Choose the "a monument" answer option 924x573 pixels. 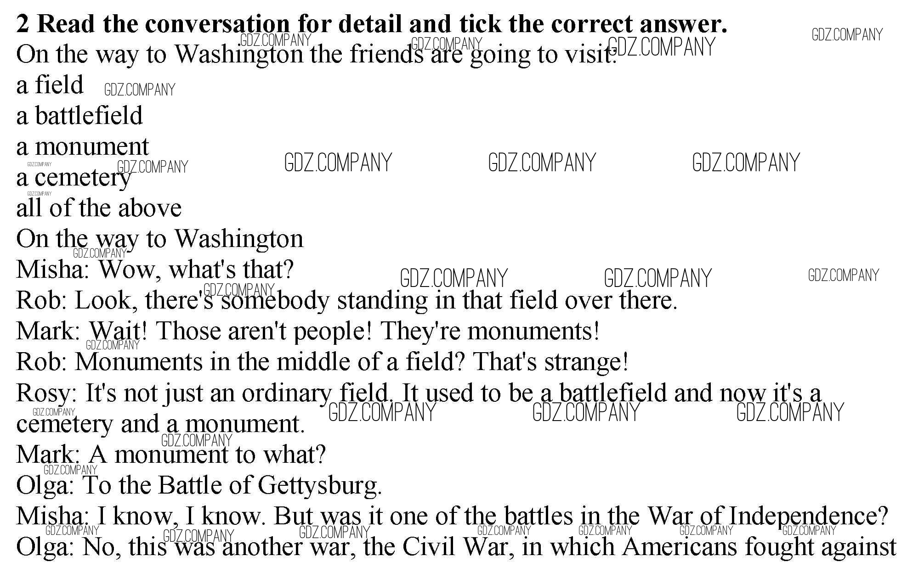coord(83,147)
